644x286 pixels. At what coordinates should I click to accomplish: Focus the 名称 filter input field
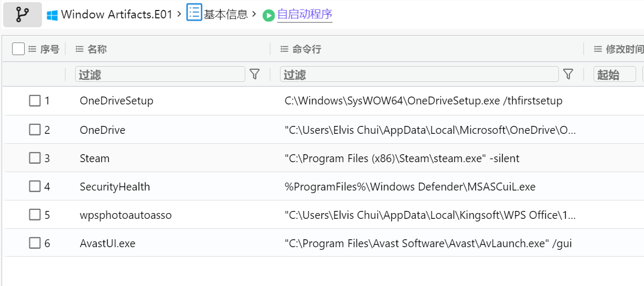pyautogui.click(x=160, y=74)
